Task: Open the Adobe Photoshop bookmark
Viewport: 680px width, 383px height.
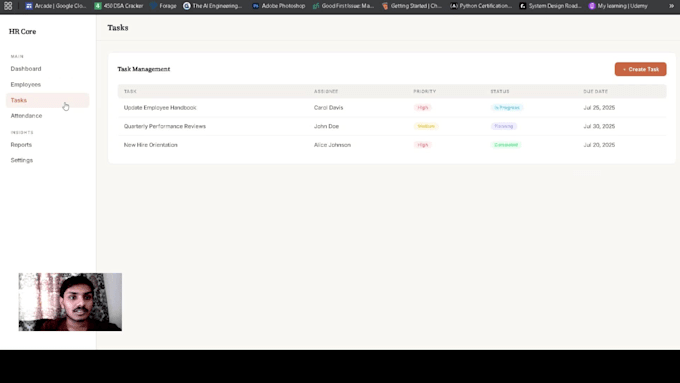Action: tap(278, 6)
